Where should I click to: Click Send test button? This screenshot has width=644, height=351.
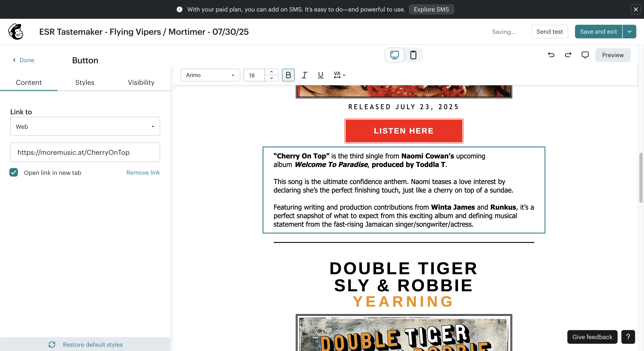click(549, 32)
